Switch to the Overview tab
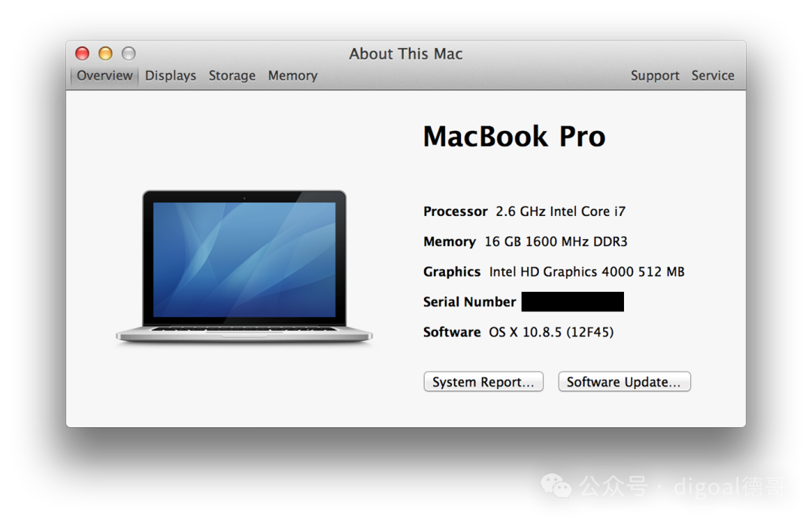The width and height of the screenshot is (812, 519). (105, 76)
